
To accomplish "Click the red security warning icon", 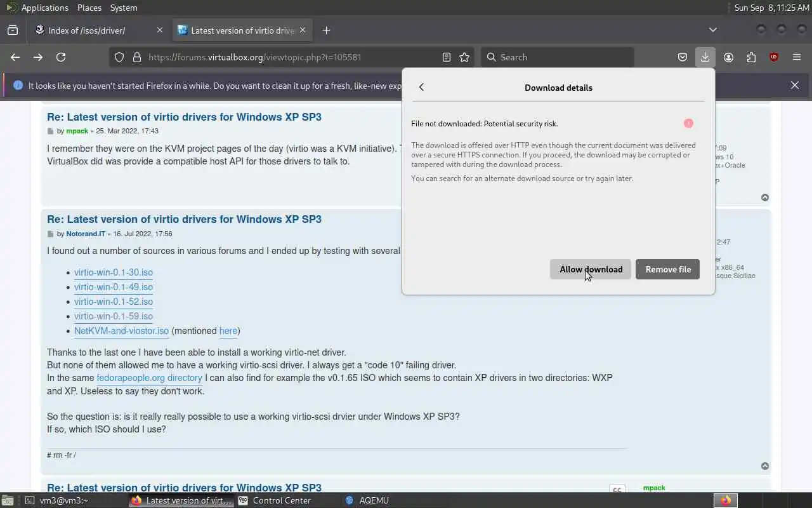I will coord(688,123).
